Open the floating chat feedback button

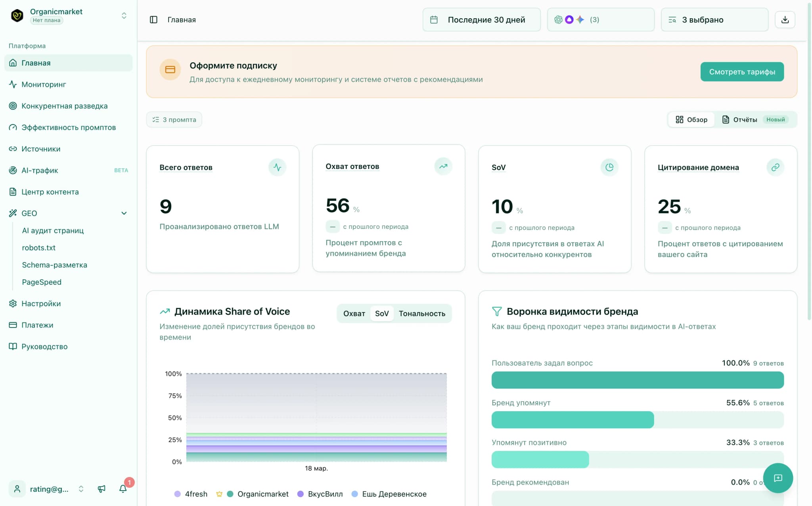pos(778,478)
